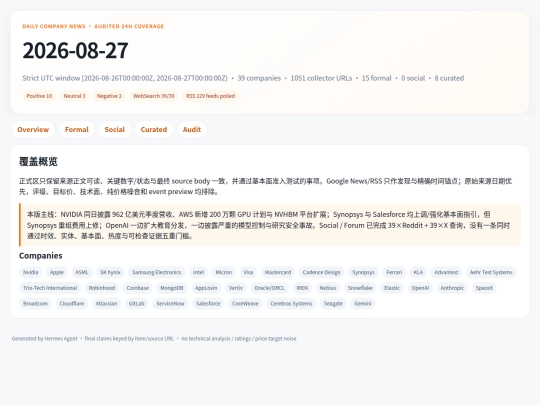Select the Anthropic company chip
Image resolution: width=540 pixels, height=405 pixels.
452,288
